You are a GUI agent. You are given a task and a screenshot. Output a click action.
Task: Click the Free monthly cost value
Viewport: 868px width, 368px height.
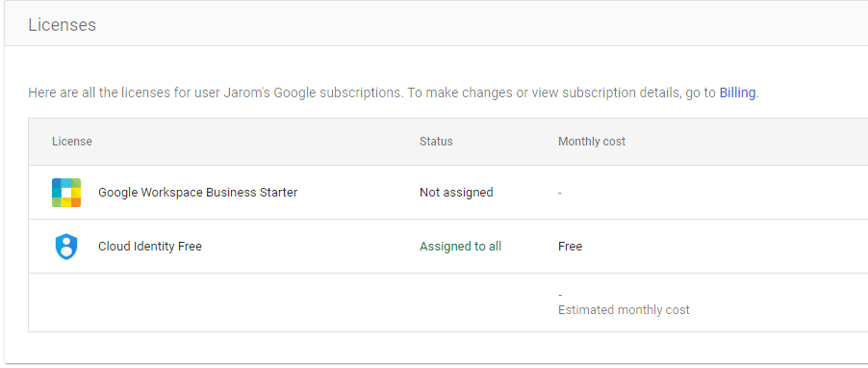pos(571,246)
